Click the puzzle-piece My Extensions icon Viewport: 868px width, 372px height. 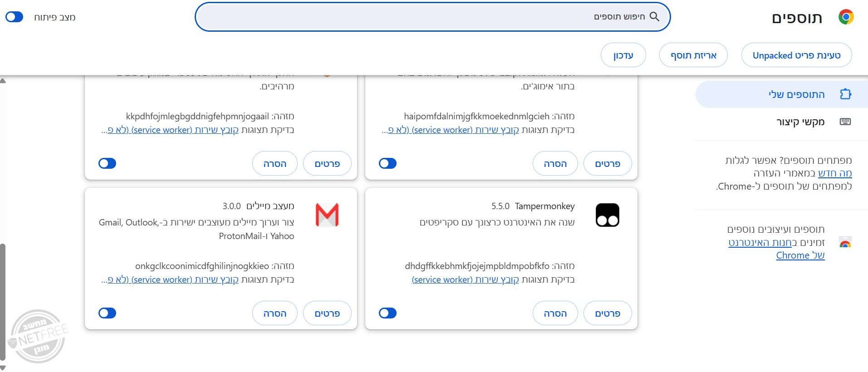pyautogui.click(x=845, y=94)
